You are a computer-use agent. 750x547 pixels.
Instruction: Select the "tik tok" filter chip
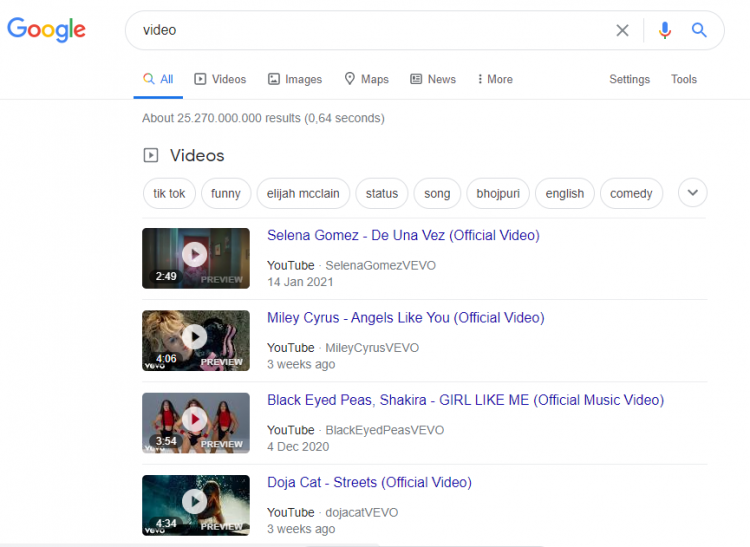169,193
